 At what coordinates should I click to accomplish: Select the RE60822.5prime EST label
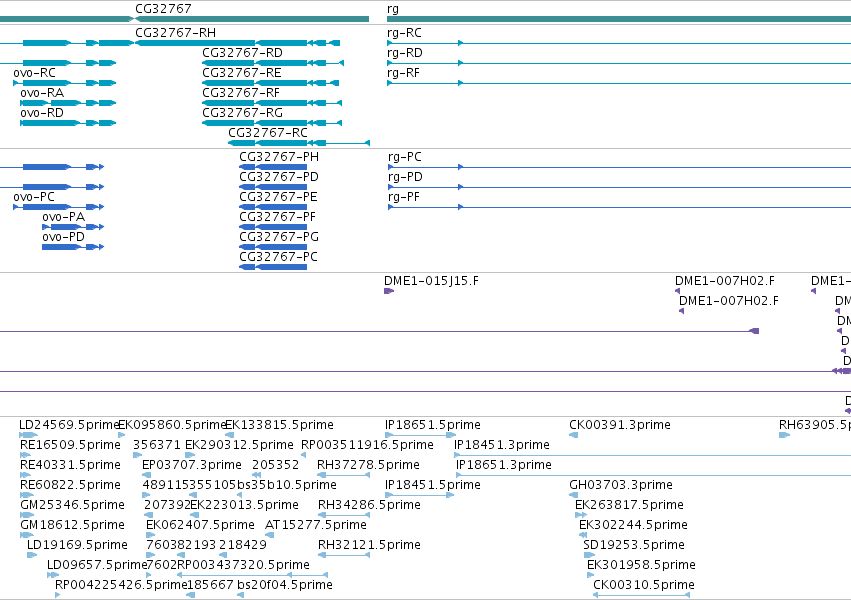70,485
